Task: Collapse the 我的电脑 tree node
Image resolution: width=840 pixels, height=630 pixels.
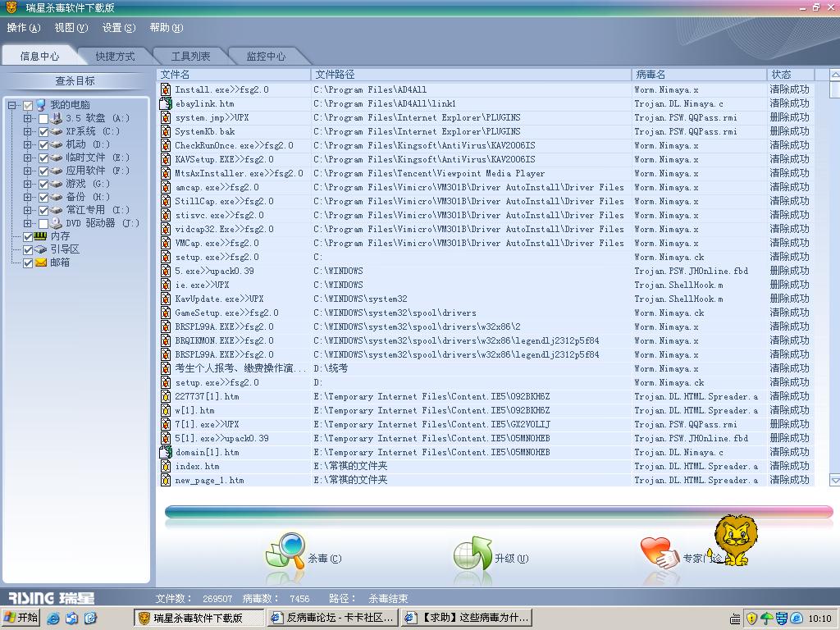Action: [x=12, y=105]
